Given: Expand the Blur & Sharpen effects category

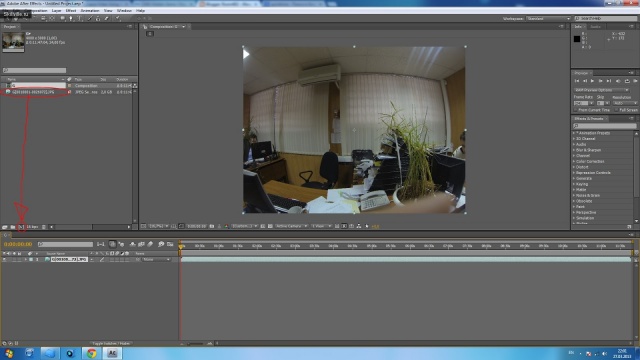Looking at the screenshot, I should point(573,150).
